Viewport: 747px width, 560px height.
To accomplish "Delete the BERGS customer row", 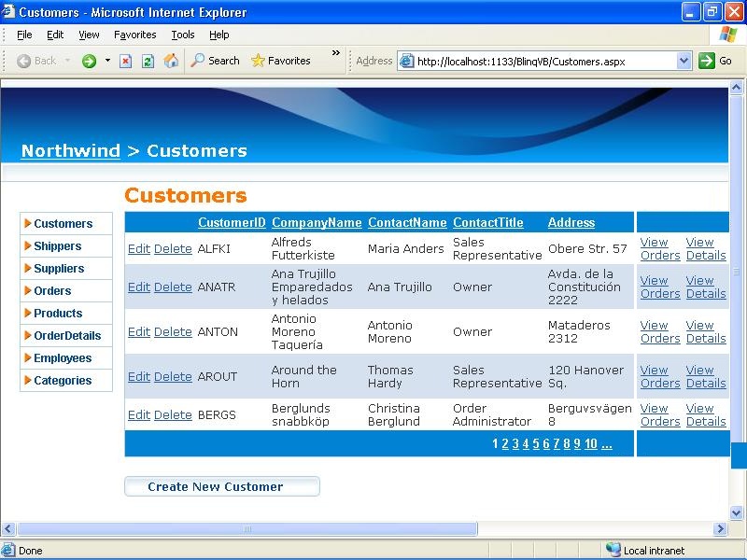I will [173, 414].
